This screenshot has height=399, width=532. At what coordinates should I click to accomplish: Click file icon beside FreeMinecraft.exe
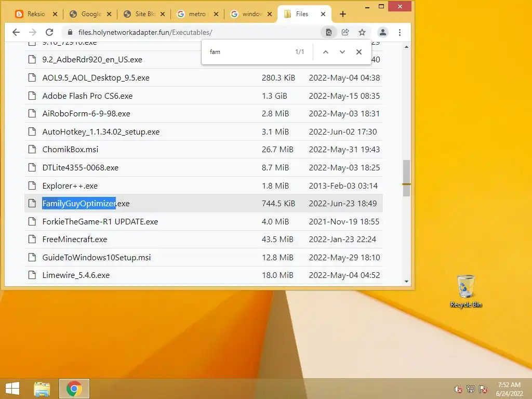pos(32,239)
